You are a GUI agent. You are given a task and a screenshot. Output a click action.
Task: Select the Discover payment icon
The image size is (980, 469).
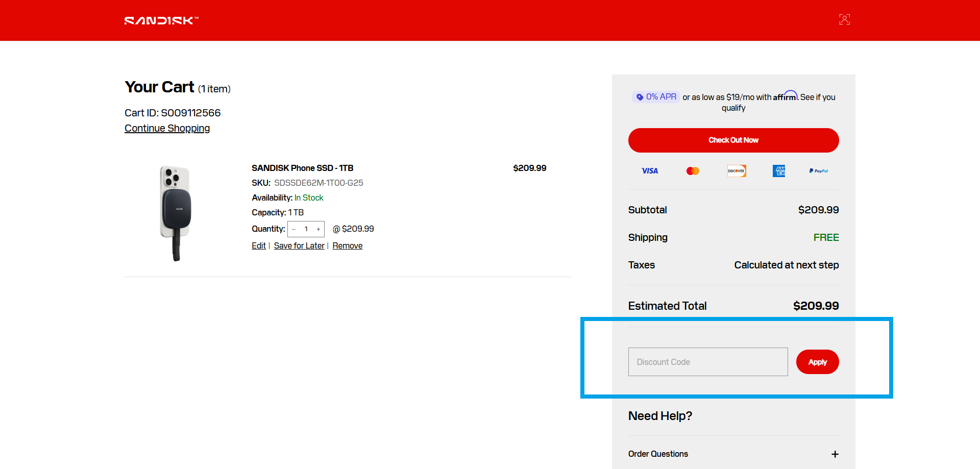(736, 171)
